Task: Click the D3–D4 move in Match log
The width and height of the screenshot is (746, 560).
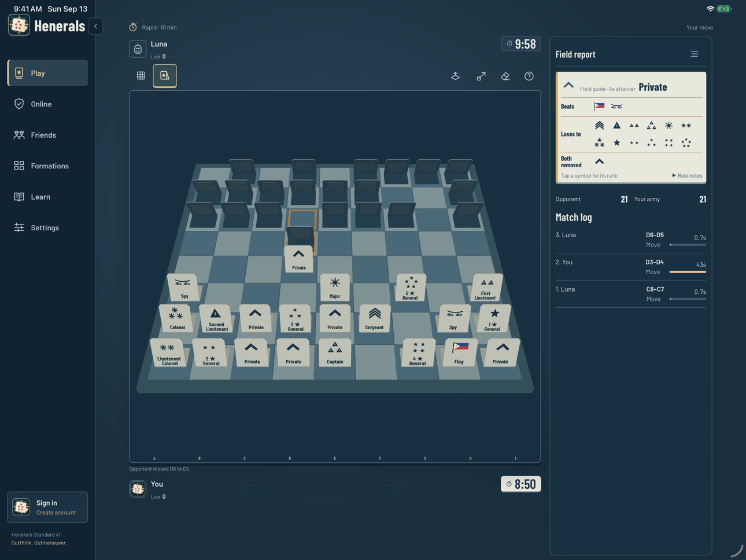Action: pos(631,267)
